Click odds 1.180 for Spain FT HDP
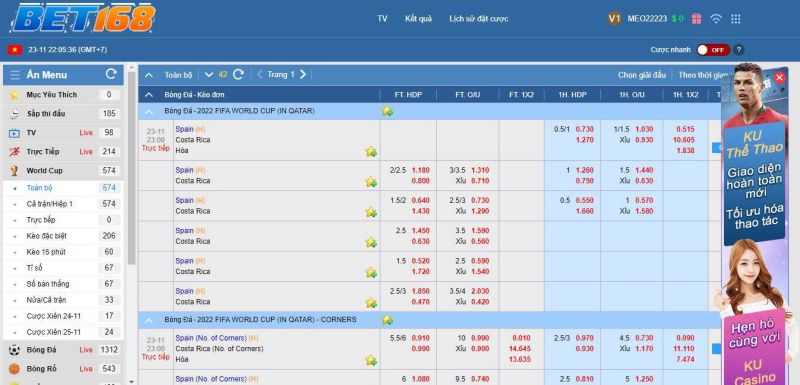This screenshot has width=800, height=385. (x=420, y=170)
